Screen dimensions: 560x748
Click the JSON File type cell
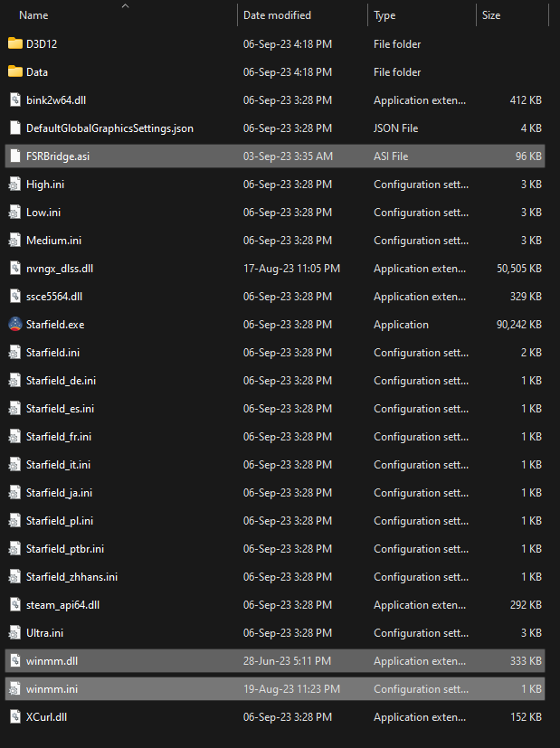coord(395,128)
